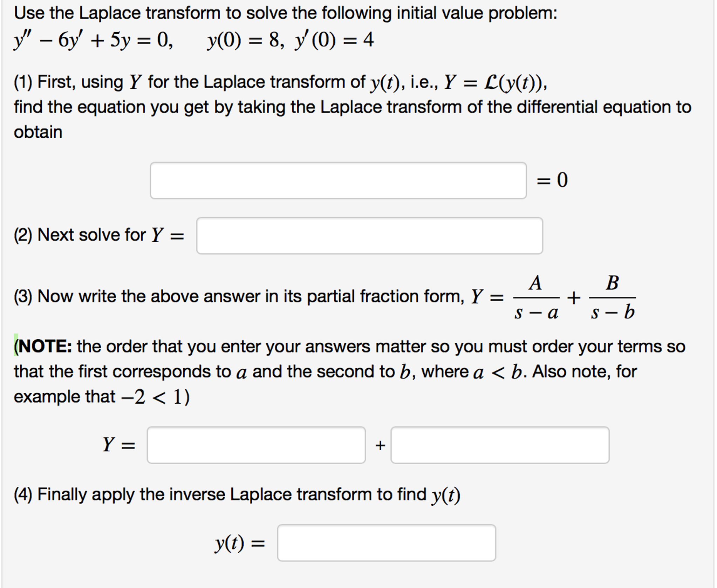
Task: Click the bold NOTE: label
Action: [x=45, y=346]
